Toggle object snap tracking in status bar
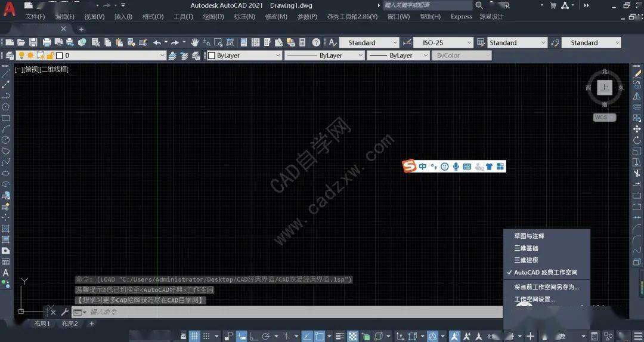Screen dimensions: 644x342 [x=307, y=336]
